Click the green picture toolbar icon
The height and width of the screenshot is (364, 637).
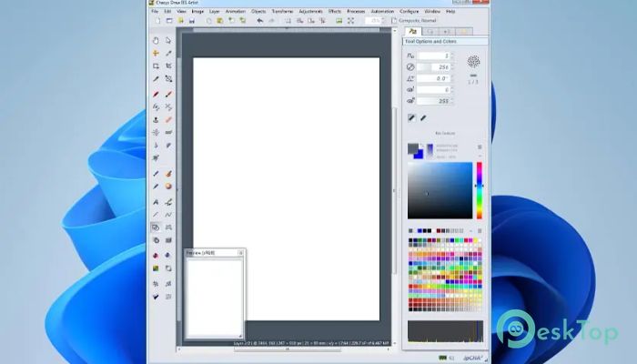339,21
